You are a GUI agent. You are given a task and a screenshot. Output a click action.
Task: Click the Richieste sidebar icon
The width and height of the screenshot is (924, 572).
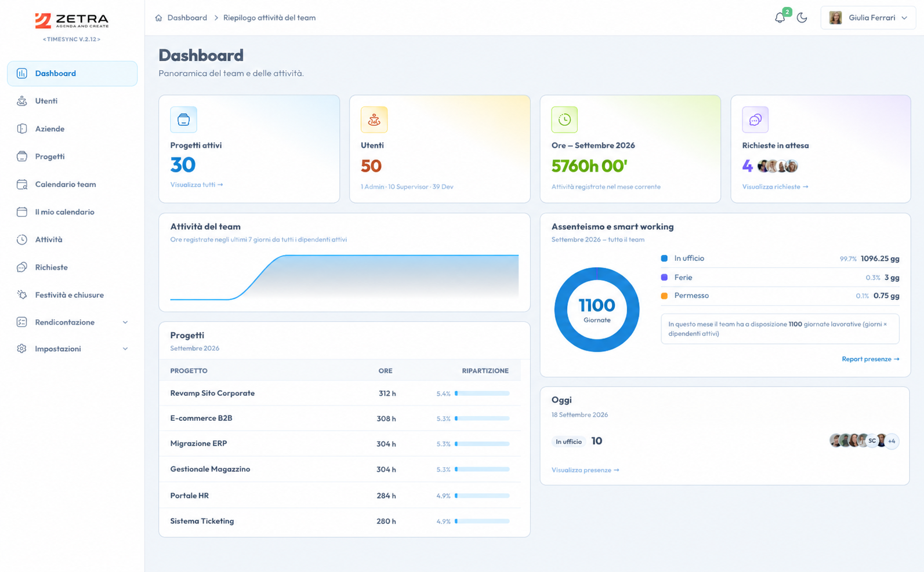tap(22, 267)
